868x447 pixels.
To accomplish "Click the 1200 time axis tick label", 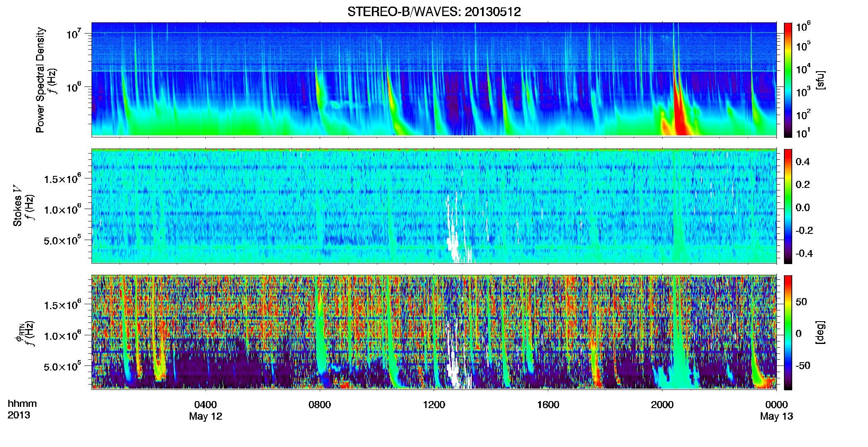I will pyautogui.click(x=434, y=405).
